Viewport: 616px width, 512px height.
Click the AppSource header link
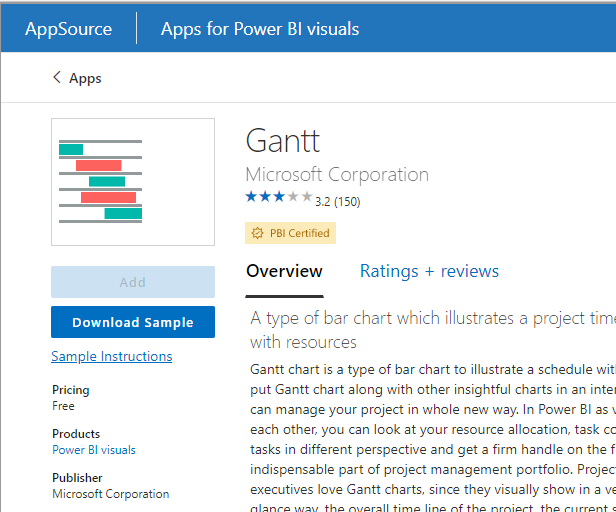pyautogui.click(x=68, y=29)
